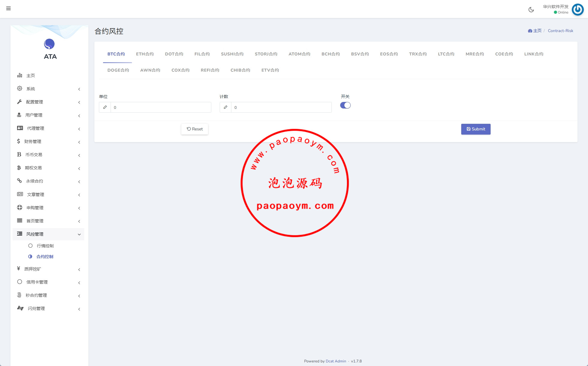Click the 配置管理 wrench icon

pyautogui.click(x=19, y=102)
